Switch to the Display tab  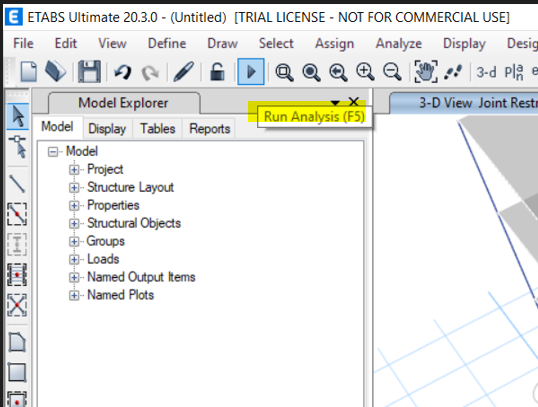pyautogui.click(x=107, y=129)
